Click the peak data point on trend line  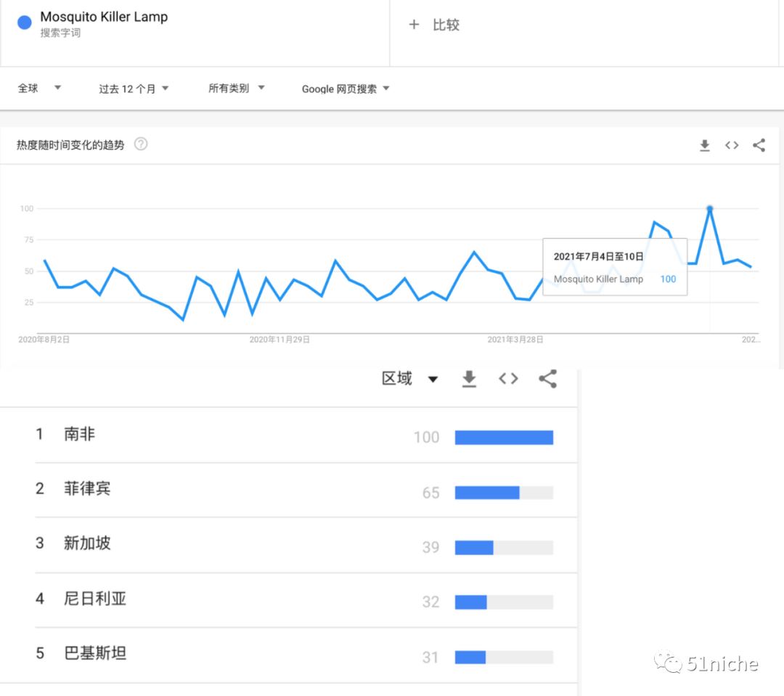[709, 208]
